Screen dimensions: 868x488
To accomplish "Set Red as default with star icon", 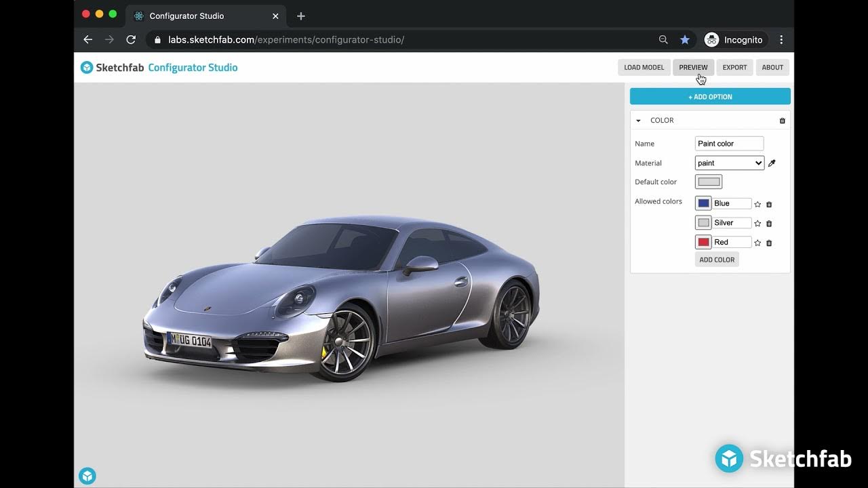I will click(758, 243).
